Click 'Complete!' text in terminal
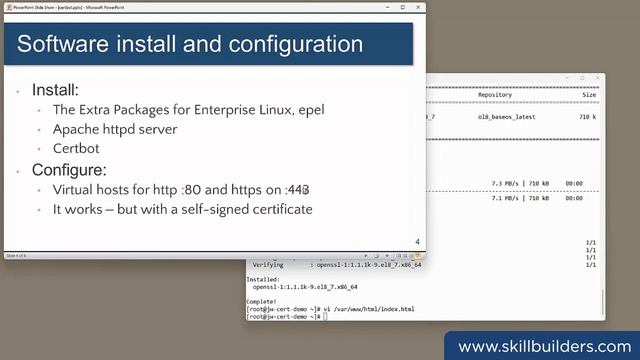Viewport: 640px width, 360px height. point(261,302)
